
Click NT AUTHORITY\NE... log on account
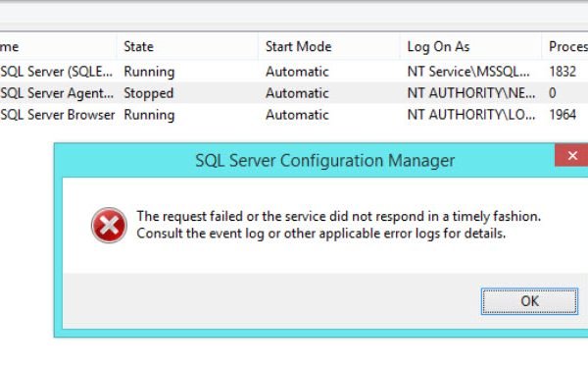(x=471, y=93)
